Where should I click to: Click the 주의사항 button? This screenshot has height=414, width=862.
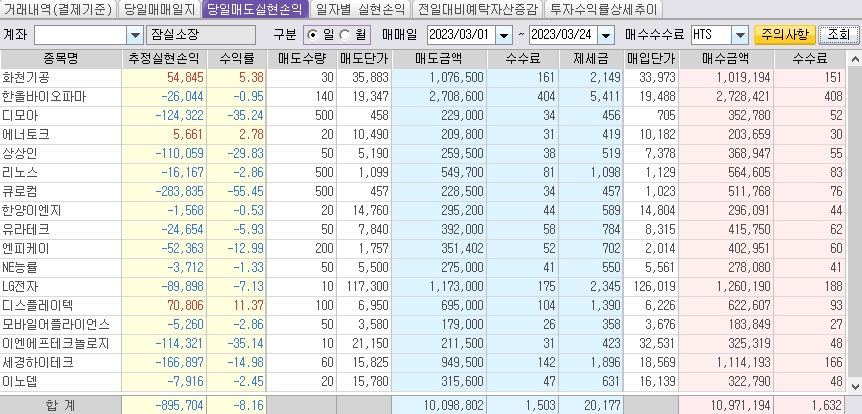[x=783, y=35]
